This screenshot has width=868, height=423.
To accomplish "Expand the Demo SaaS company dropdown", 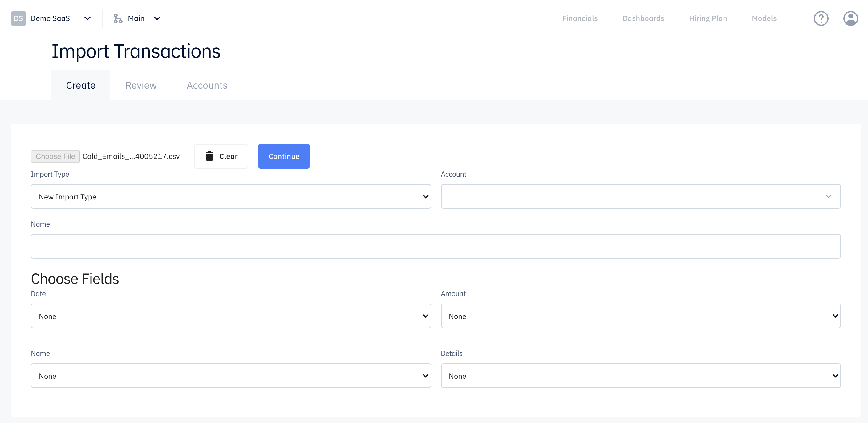I will (x=87, y=18).
